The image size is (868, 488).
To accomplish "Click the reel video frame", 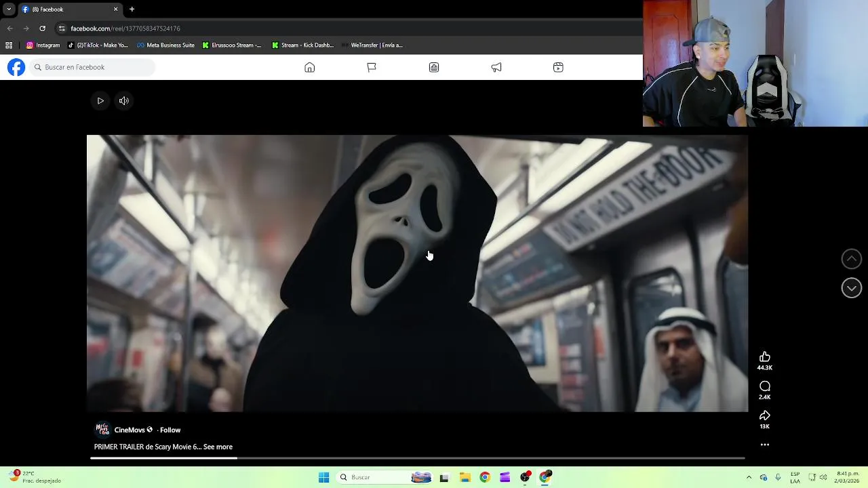I will coord(417,273).
